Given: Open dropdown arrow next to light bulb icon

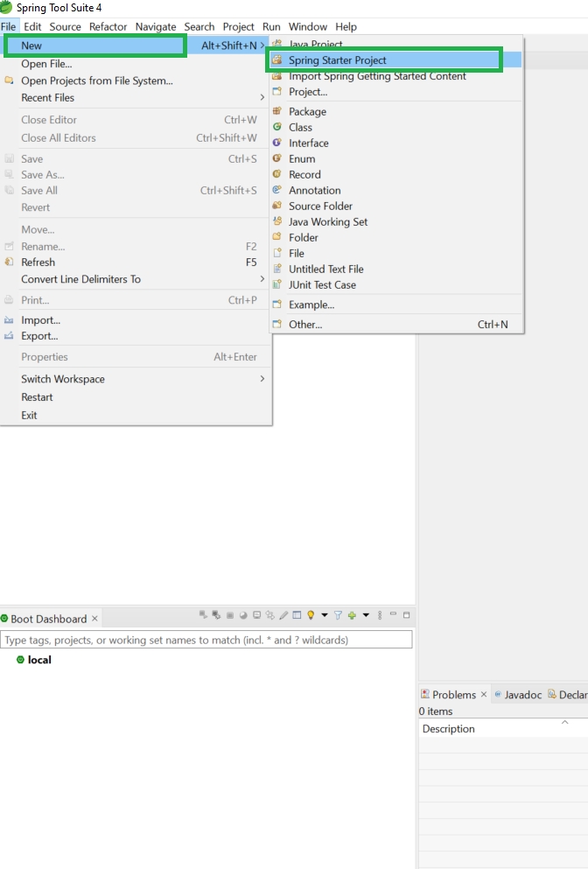Looking at the screenshot, I should click(324, 615).
